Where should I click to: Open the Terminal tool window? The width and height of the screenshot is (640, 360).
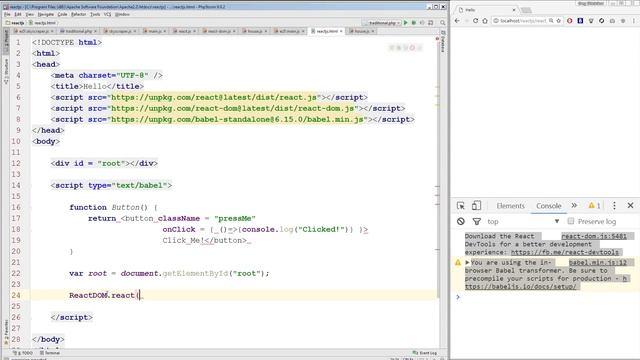(50, 353)
